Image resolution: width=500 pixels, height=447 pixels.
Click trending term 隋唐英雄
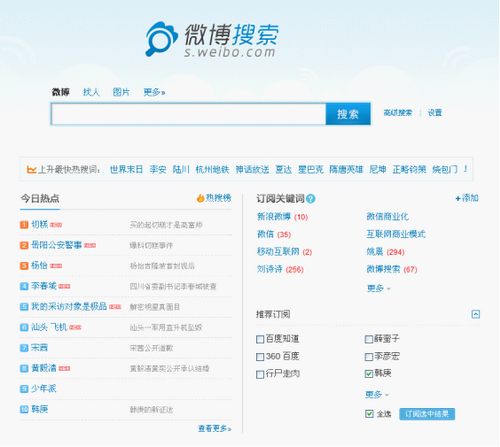[x=346, y=169]
